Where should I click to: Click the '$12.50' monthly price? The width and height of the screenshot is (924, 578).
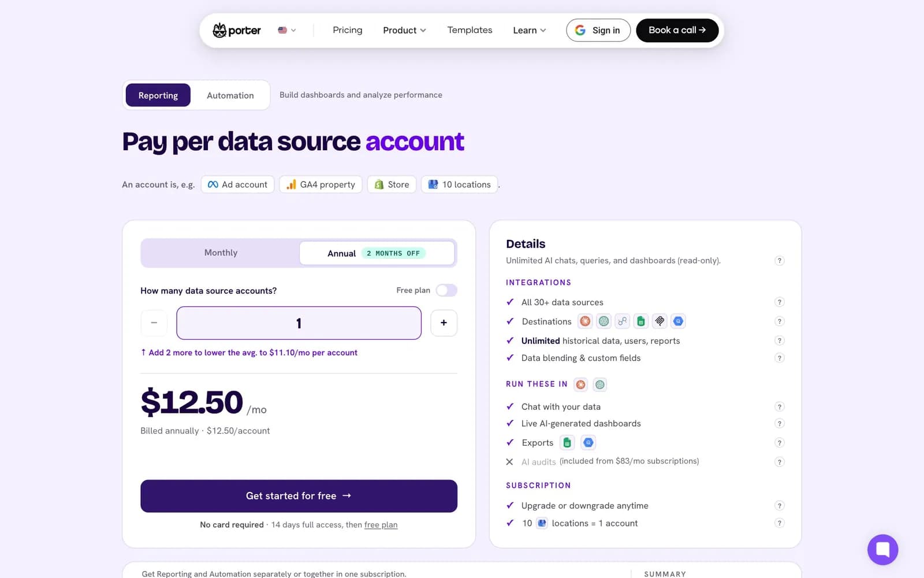pyautogui.click(x=192, y=402)
